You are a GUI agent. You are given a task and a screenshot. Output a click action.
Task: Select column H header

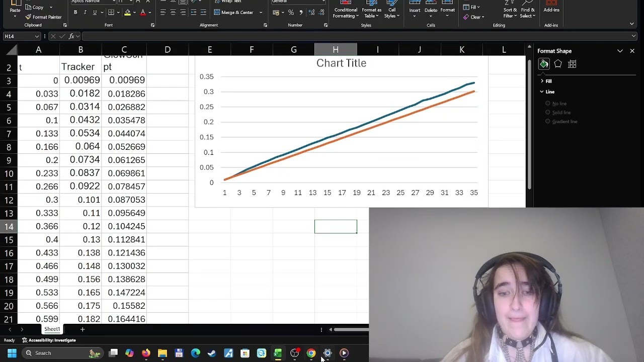click(336, 50)
